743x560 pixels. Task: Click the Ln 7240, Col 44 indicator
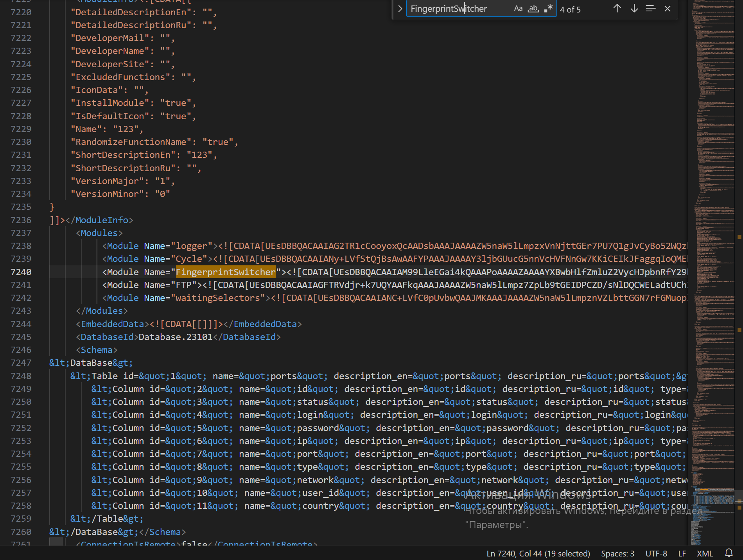pos(538,553)
